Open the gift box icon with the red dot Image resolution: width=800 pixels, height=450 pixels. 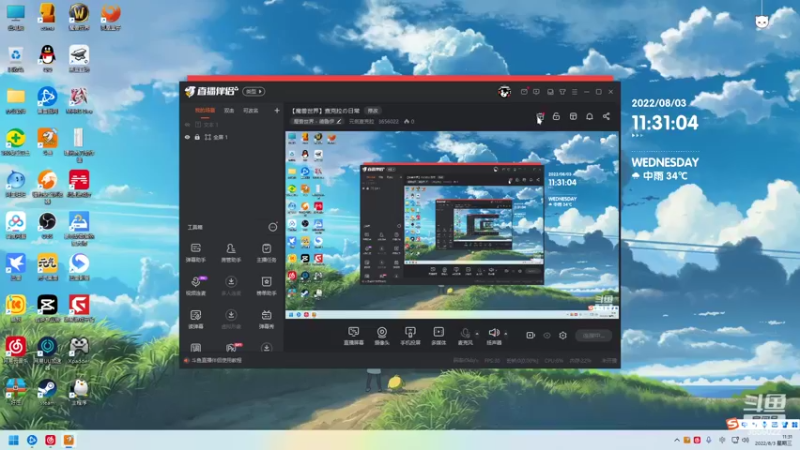(x=540, y=116)
